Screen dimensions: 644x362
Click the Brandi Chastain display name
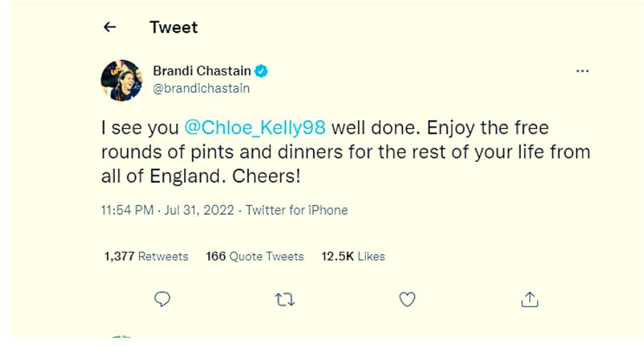coord(202,71)
